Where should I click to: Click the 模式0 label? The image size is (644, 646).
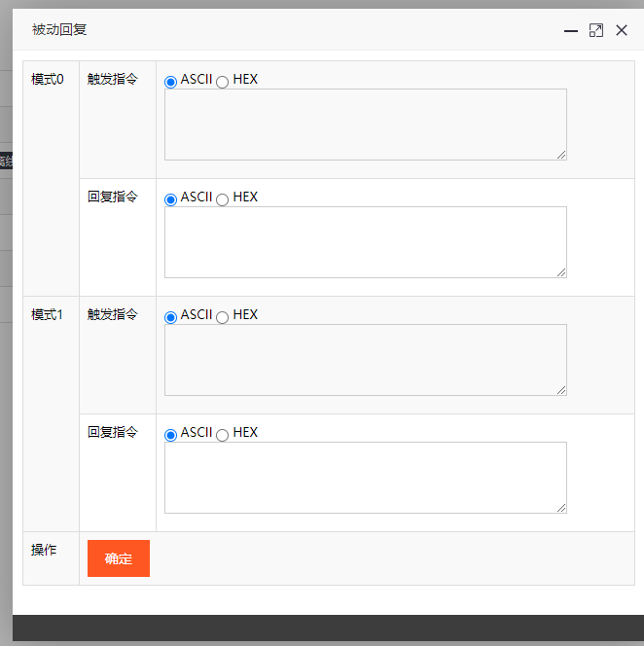click(x=48, y=79)
